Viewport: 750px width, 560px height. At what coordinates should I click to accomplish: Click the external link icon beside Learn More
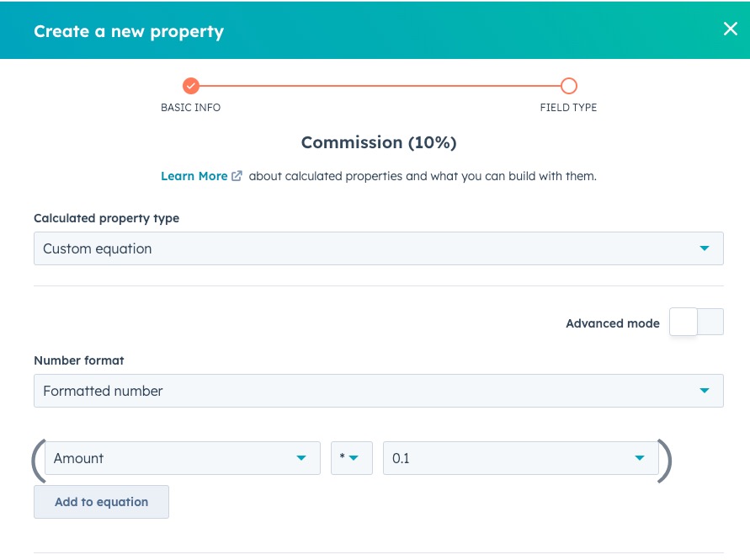[x=237, y=176]
